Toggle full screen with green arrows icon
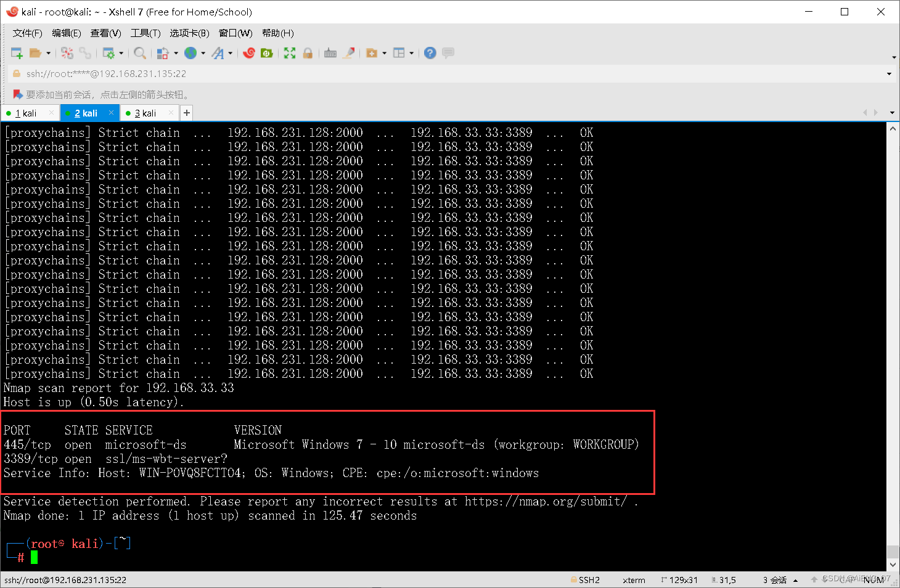The width and height of the screenshot is (900, 588). pos(290,53)
